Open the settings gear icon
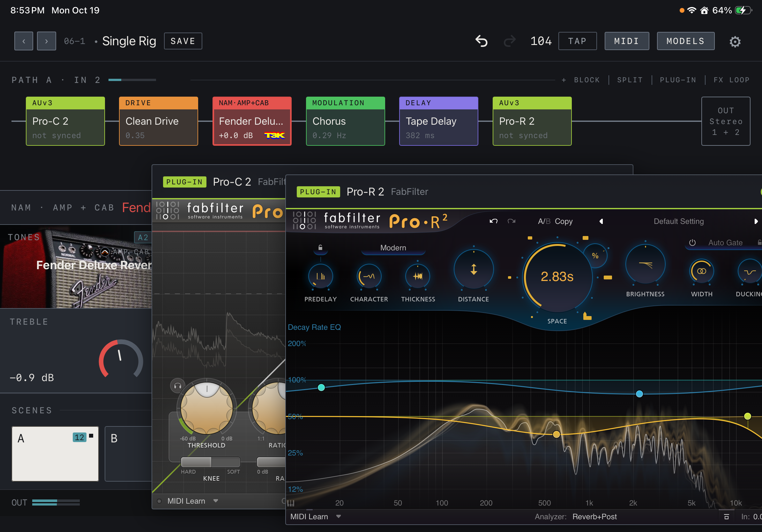This screenshot has width=762, height=532. coord(735,41)
